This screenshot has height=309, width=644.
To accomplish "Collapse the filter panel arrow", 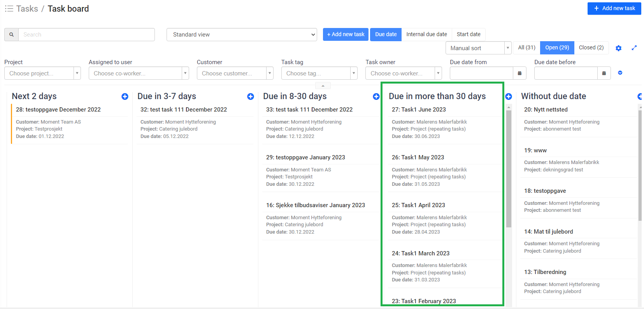I will [323, 86].
